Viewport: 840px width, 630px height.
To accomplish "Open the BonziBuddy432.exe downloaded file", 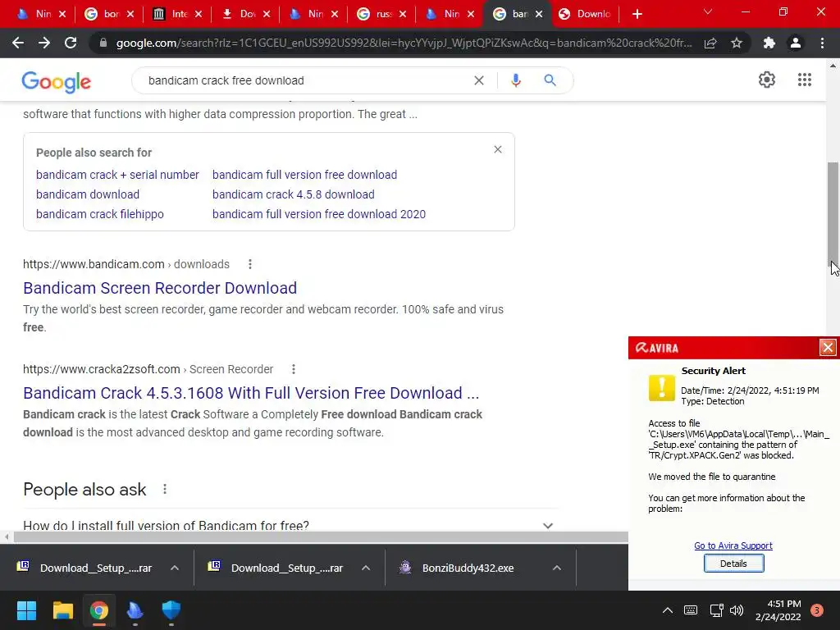I will point(467,568).
